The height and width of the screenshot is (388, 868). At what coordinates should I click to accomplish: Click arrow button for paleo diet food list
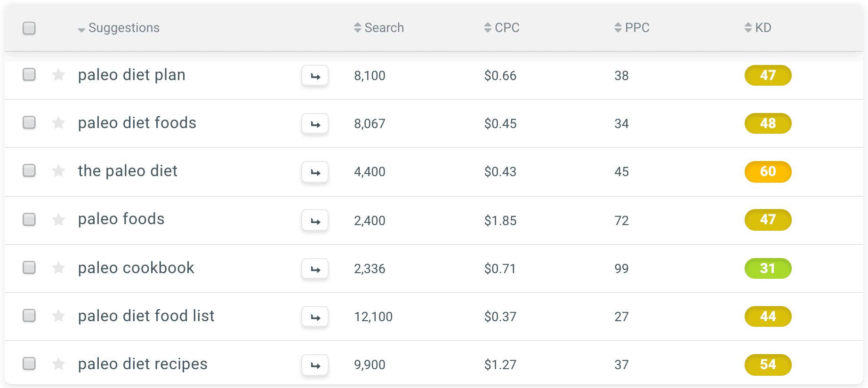[x=315, y=317]
